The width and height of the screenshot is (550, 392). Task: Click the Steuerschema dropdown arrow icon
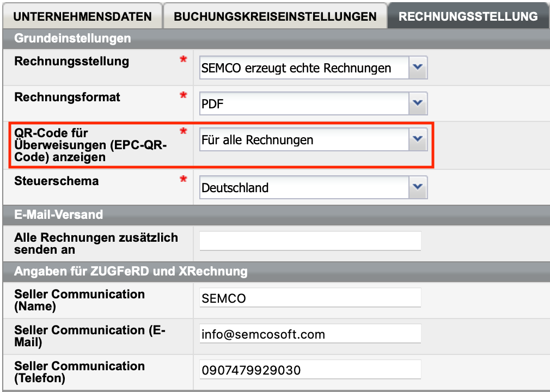(x=418, y=187)
